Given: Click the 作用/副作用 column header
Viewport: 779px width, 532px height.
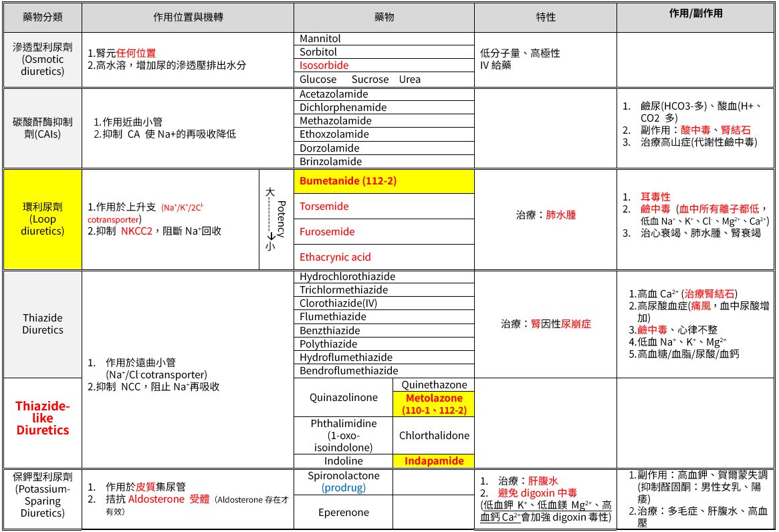Looking at the screenshot, I should (x=695, y=14).
